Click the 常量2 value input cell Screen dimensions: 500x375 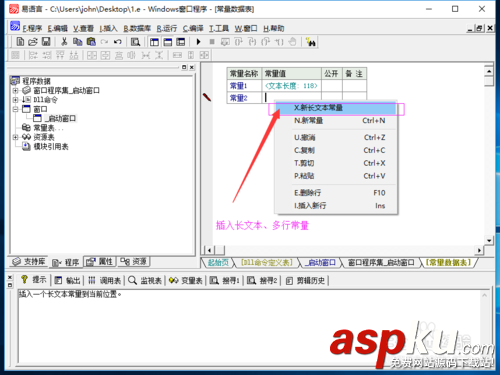point(292,97)
